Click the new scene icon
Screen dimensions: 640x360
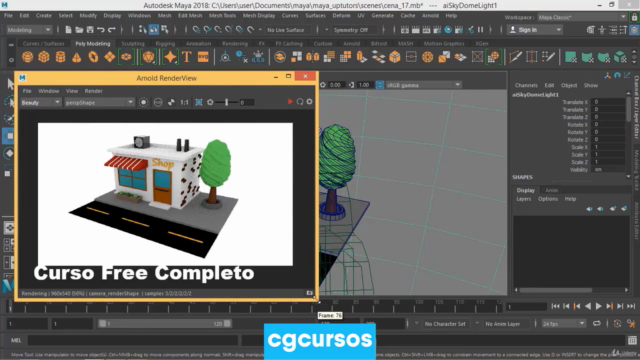pyautogui.click(x=68, y=30)
